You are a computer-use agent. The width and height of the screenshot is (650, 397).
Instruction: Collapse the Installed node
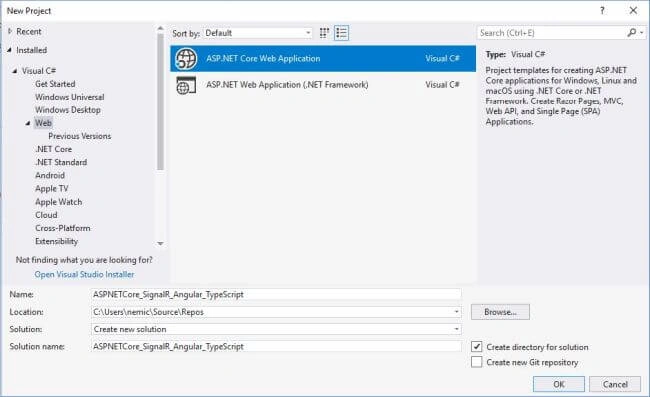click(10, 50)
